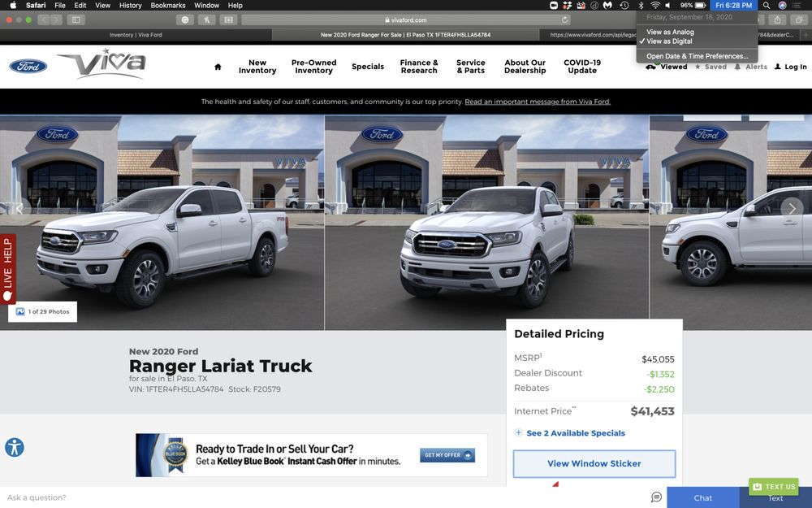Viewport: 812px width, 508px height.
Task: Open the Safari File menu
Action: 60,5
